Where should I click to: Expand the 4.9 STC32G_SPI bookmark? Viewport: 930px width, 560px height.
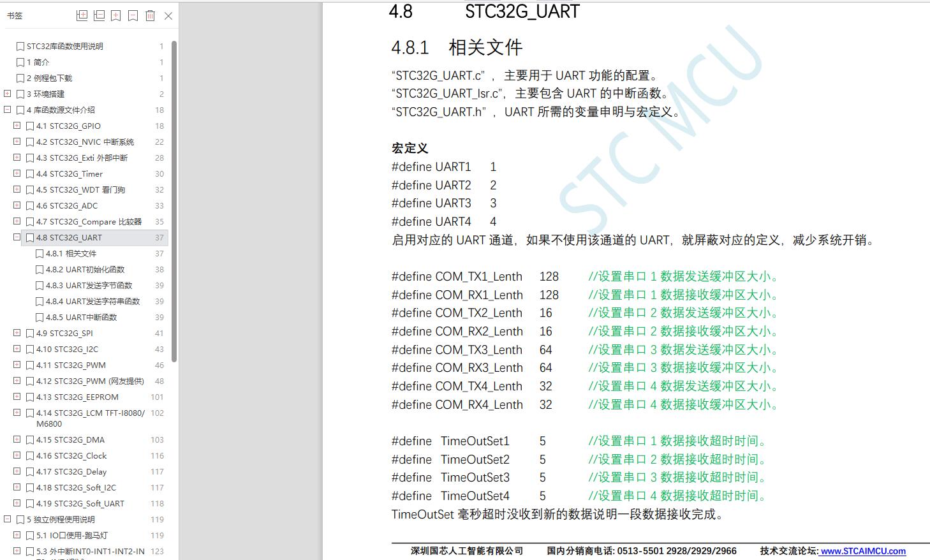pos(17,333)
